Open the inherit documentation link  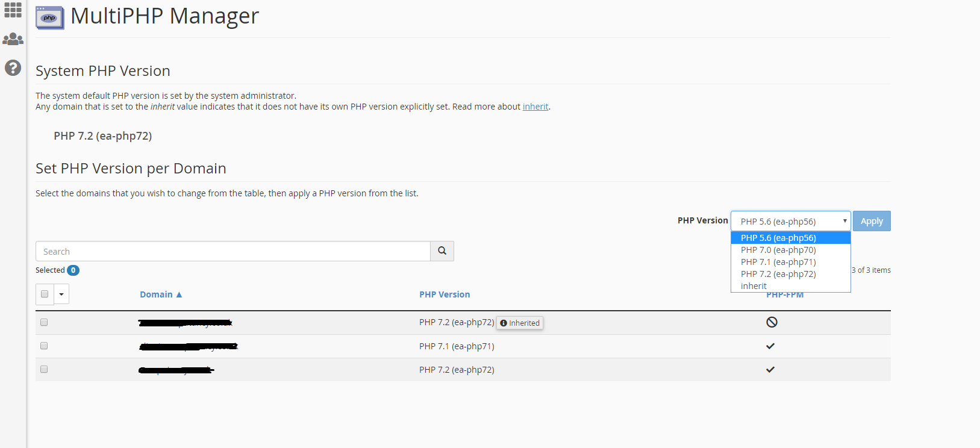[535, 107]
